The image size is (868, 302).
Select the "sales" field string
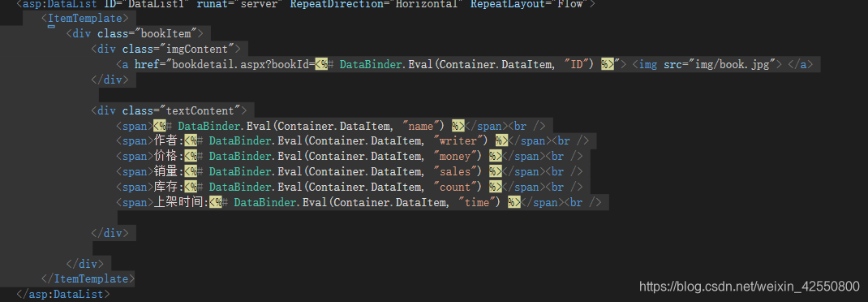tap(456, 172)
